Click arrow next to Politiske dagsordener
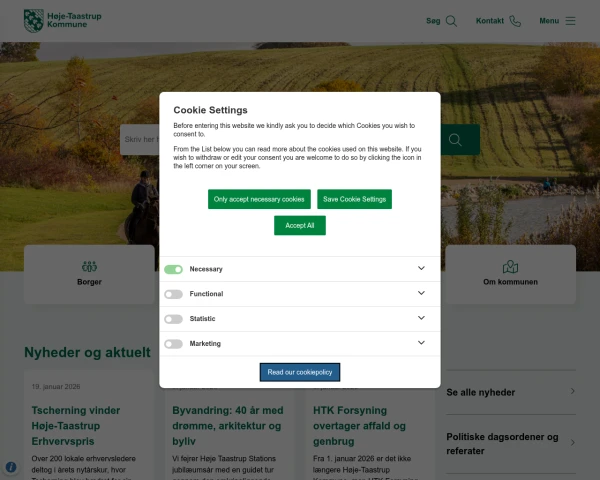 [572, 442]
